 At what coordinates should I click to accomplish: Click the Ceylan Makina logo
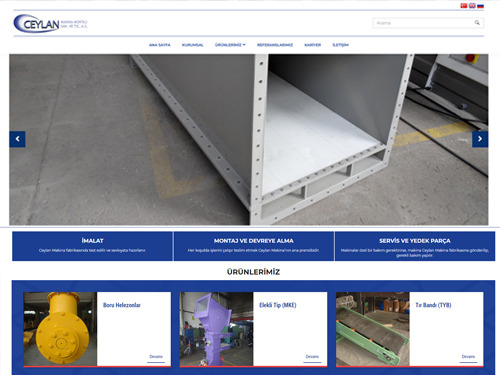(50, 23)
